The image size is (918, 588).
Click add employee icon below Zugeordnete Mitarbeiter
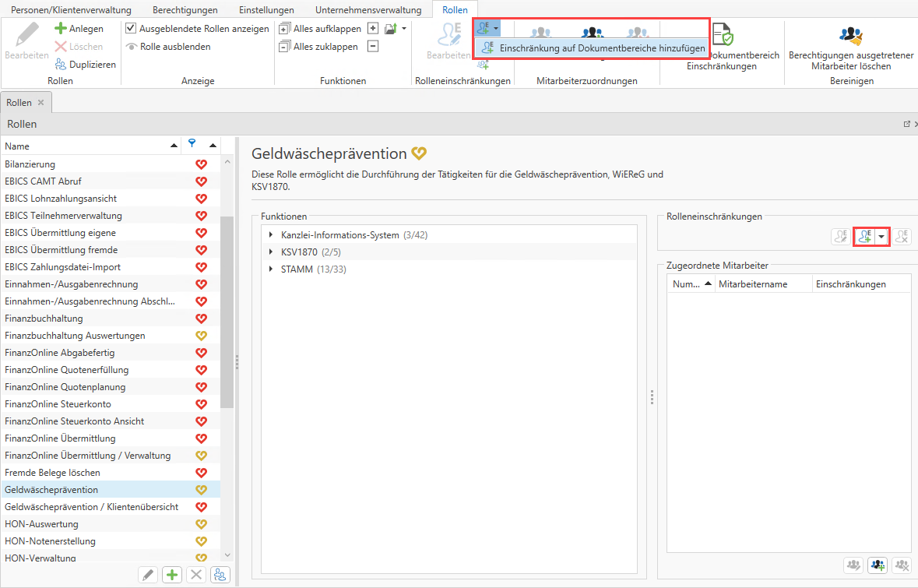tap(878, 565)
